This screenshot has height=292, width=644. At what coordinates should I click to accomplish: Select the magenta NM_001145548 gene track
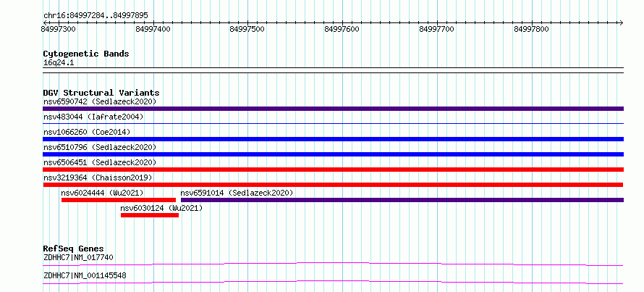[333, 282]
